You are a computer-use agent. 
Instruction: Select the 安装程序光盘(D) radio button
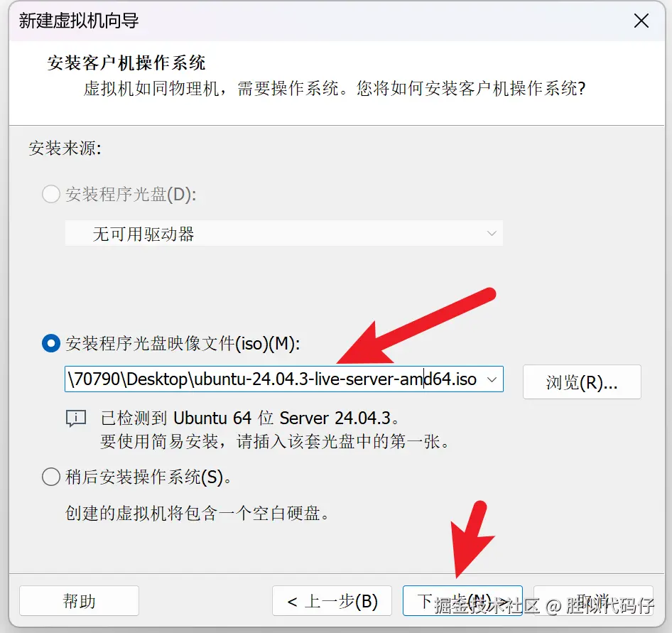click(51, 194)
